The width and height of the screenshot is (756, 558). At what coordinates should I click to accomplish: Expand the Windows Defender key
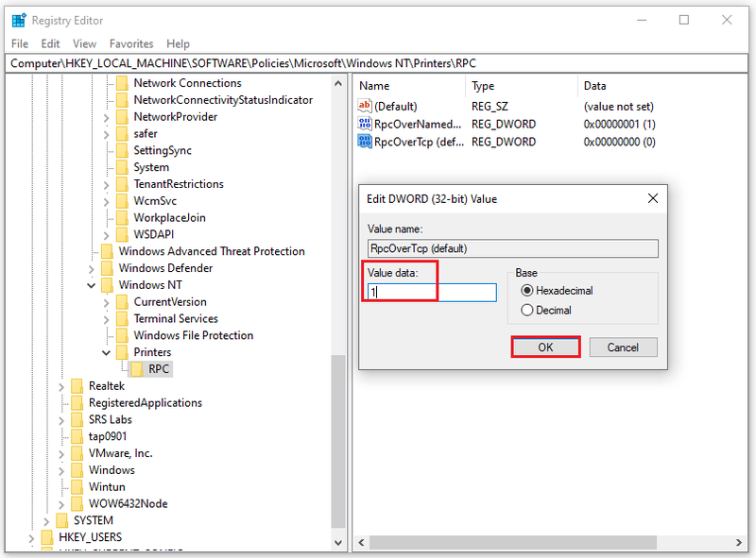(x=91, y=269)
